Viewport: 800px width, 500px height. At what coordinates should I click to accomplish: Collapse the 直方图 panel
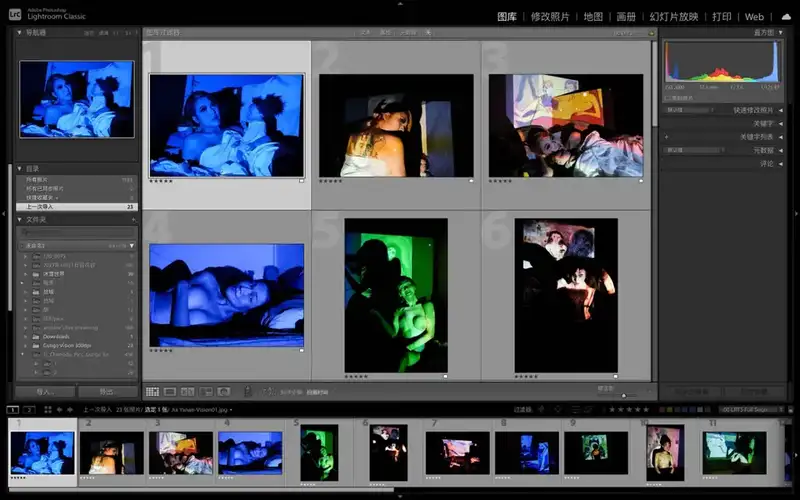(781, 32)
